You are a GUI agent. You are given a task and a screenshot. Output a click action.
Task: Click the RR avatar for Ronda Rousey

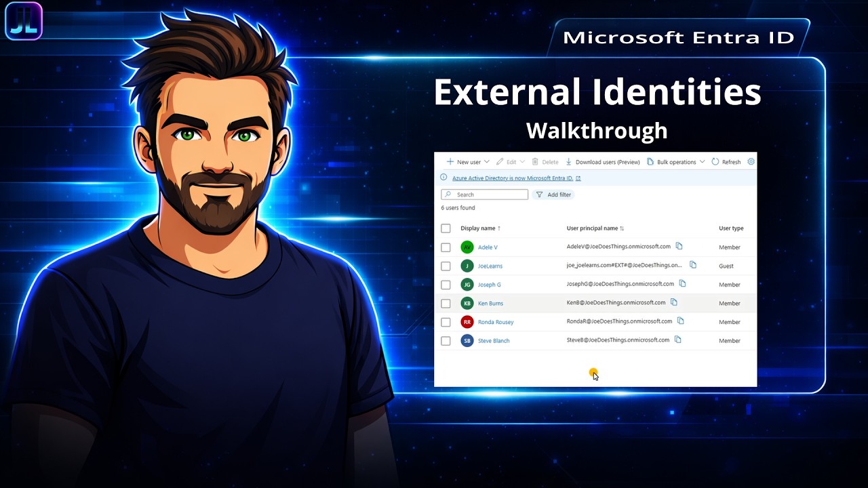pos(467,322)
